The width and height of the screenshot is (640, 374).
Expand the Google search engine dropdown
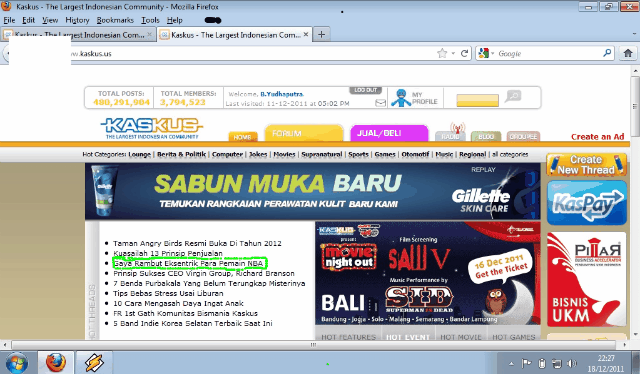(x=486, y=53)
